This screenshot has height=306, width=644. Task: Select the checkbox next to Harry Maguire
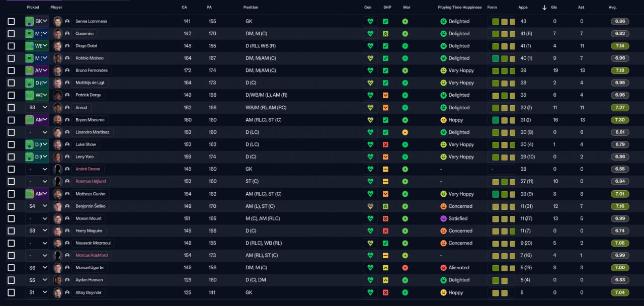[x=11, y=231]
